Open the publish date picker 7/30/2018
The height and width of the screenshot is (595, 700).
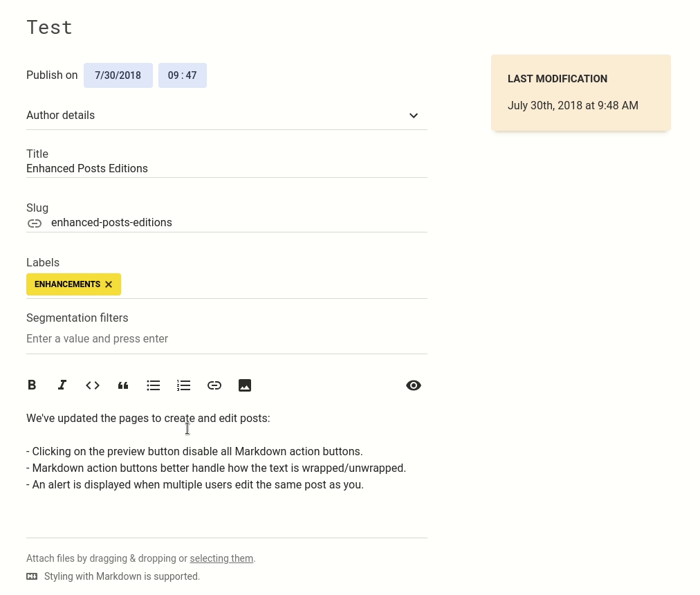click(118, 75)
